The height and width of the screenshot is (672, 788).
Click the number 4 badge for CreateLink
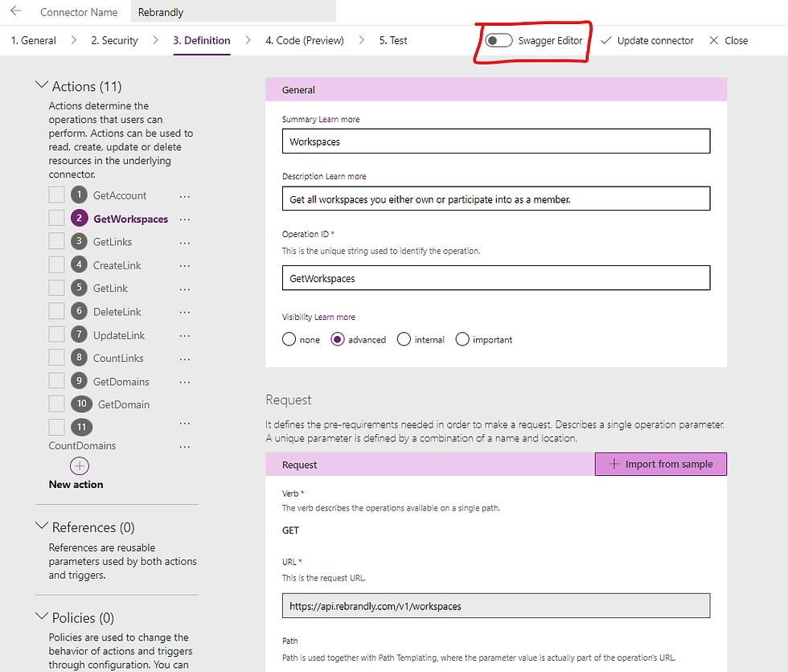point(79,264)
